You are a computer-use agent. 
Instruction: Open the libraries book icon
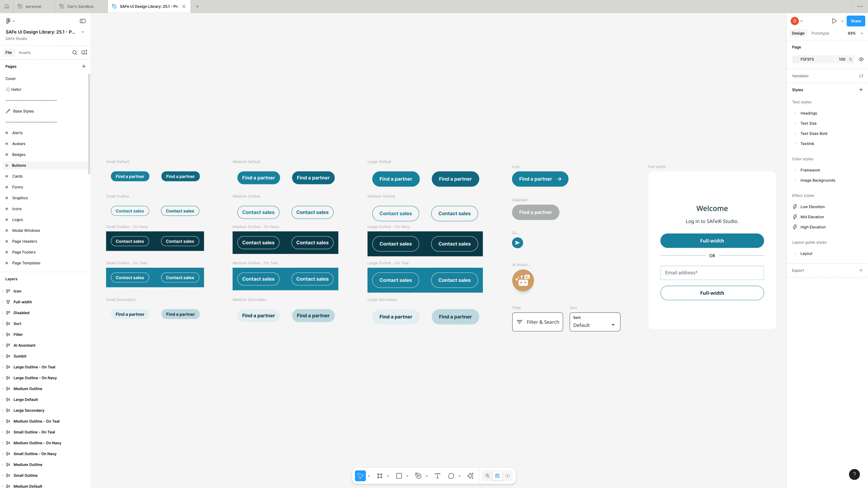(x=84, y=53)
